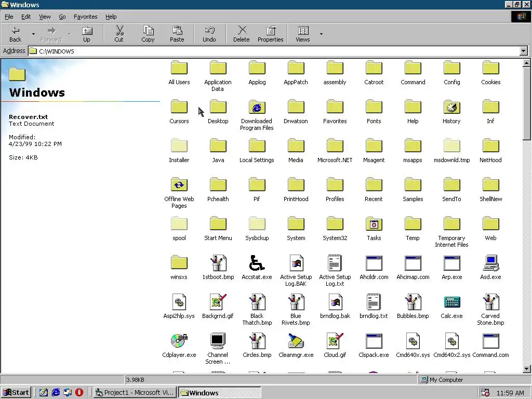Open the File menu
This screenshot has width=532, height=399.
click(9, 17)
